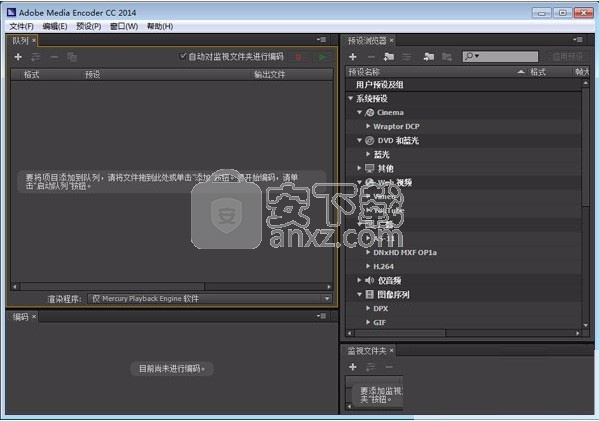
Task: Click the watch folder add output icon
Action: click(x=371, y=367)
